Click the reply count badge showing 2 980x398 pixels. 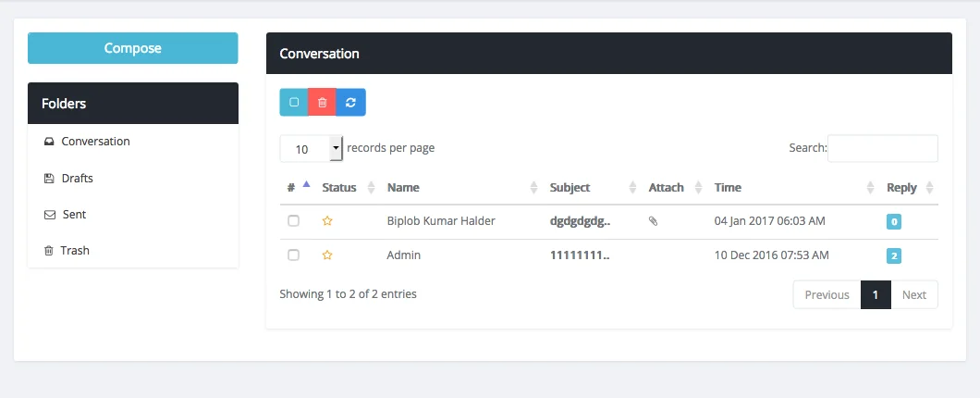pyautogui.click(x=894, y=256)
